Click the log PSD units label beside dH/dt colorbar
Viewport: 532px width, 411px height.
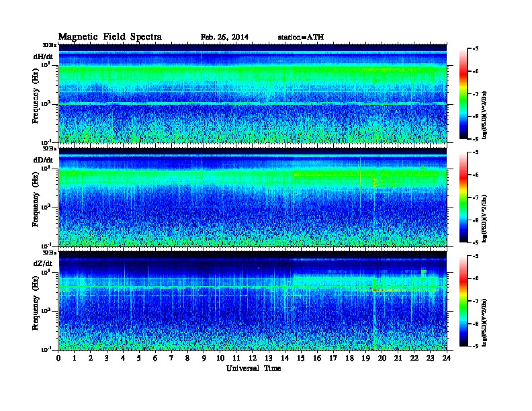(485, 115)
